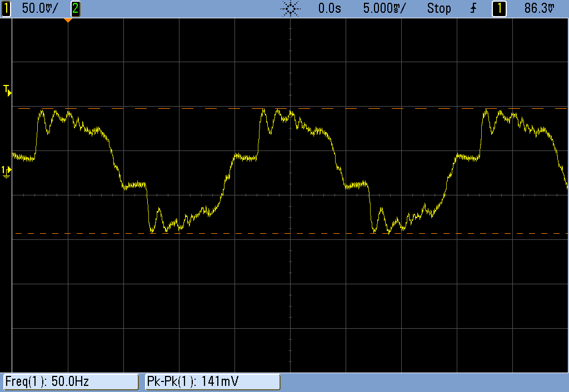Select the channel 1 indicator beside 50.0mV/
Viewport: 569px width, 392px height.
(6, 8)
